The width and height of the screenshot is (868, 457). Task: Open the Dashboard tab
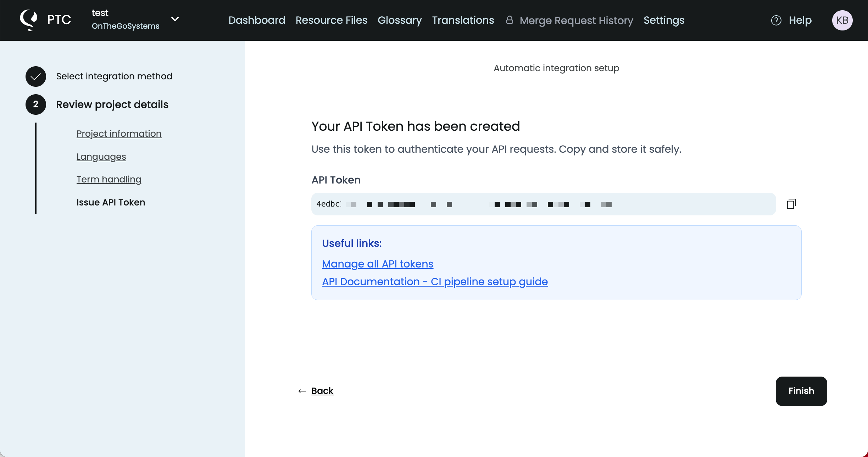point(257,20)
